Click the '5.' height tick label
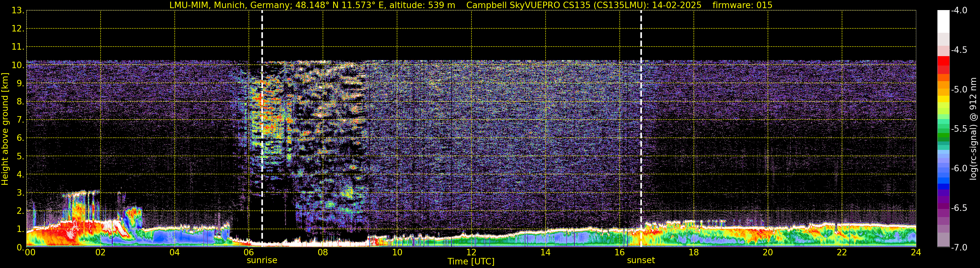Viewport: 980px width, 268px height. [x=20, y=156]
